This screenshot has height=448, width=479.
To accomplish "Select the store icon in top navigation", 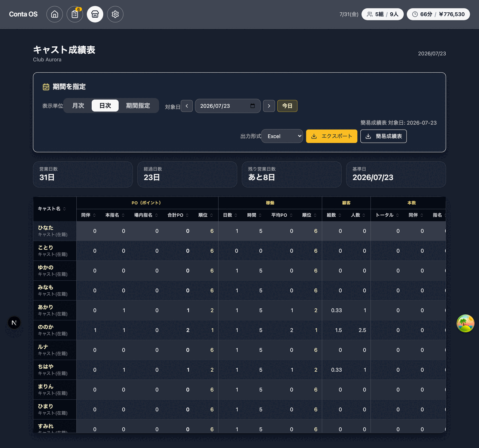I will (x=95, y=14).
